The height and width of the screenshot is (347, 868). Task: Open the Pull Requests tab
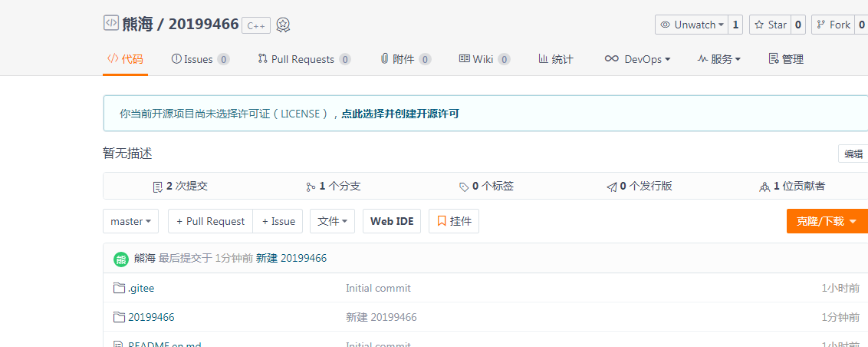tap(304, 59)
